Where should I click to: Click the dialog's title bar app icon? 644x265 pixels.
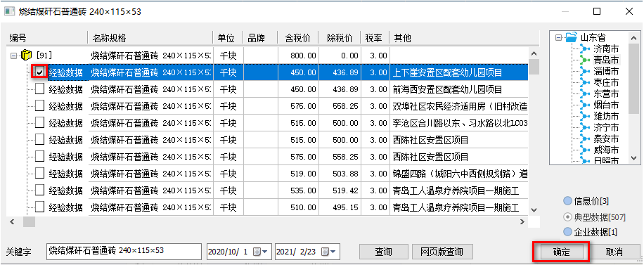[x=9, y=11]
